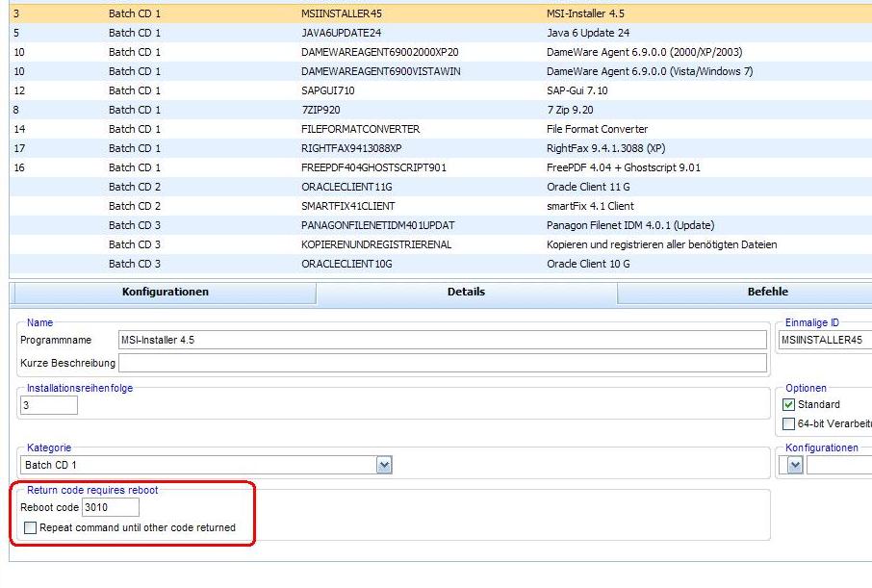Click the description Panagon Filenet IDM 4.0.1 (Update)
The height and width of the screenshot is (588, 872).
point(630,225)
